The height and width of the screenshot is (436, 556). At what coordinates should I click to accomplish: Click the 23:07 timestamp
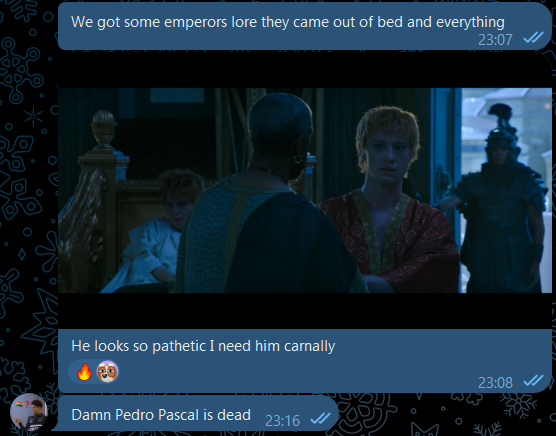495,40
